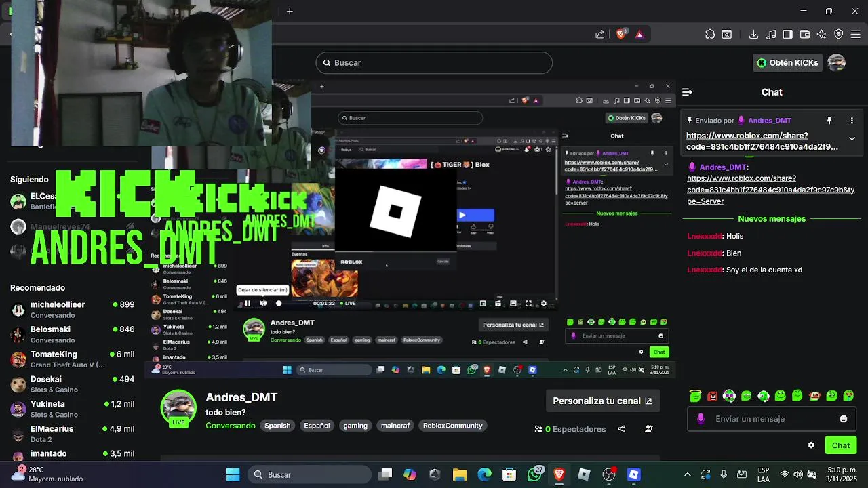Open Yukineta recommended channel
The image size is (868, 488).
(x=73, y=409)
